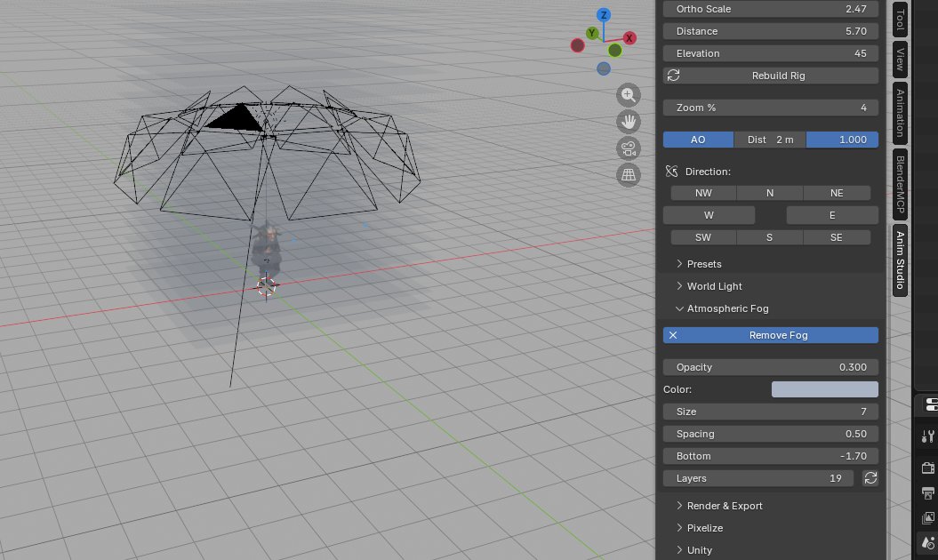
Task: Click the refresh icon beside Layers
Action: pyautogui.click(x=870, y=478)
